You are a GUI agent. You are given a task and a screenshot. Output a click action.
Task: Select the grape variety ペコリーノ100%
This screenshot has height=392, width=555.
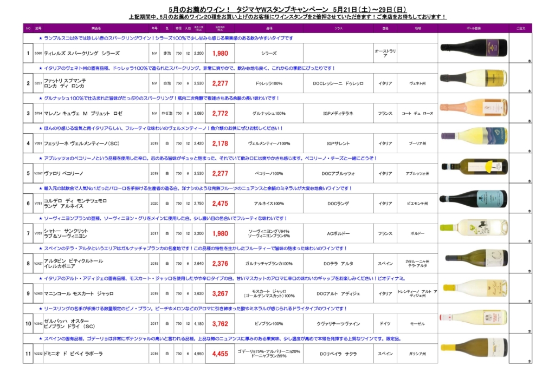[269, 174]
